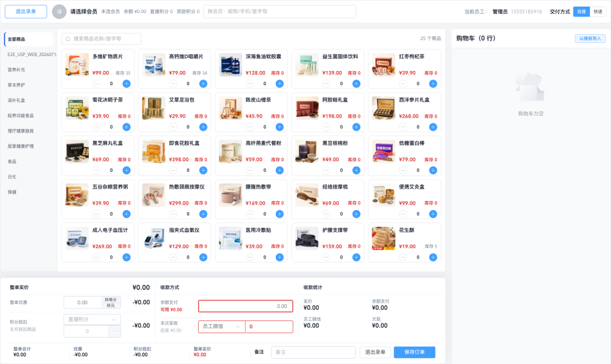
Task: Add 花生酥 with plus icon
Action: (433, 257)
